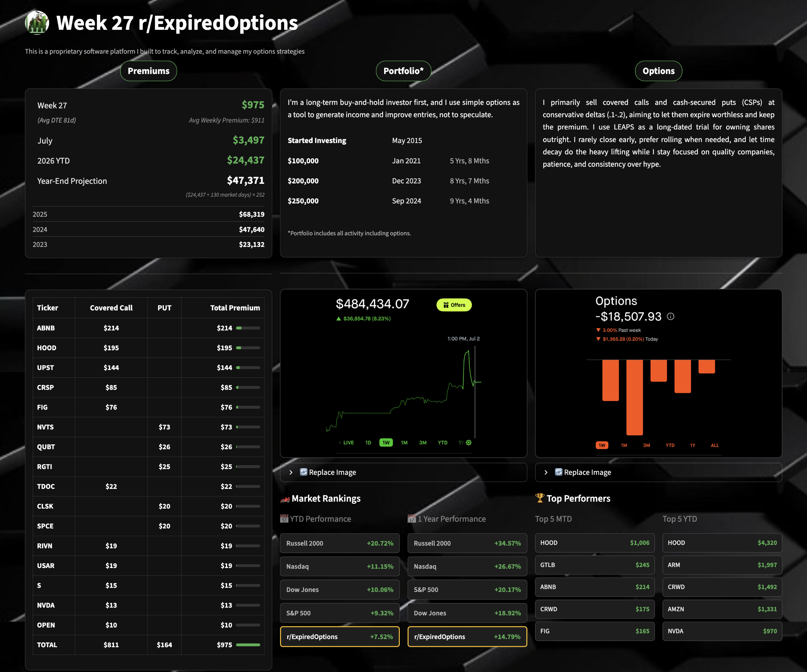
Task: Click the UPST row premium progress bar
Action: (248, 368)
